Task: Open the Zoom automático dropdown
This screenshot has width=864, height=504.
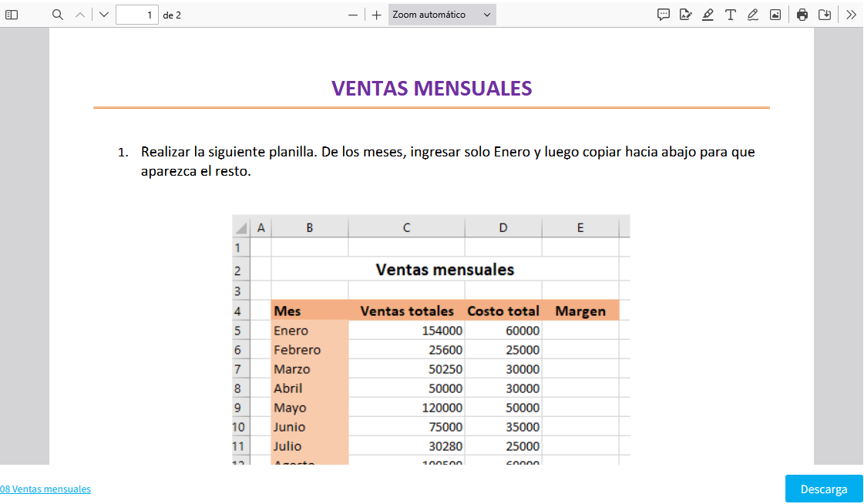Action: click(x=442, y=15)
